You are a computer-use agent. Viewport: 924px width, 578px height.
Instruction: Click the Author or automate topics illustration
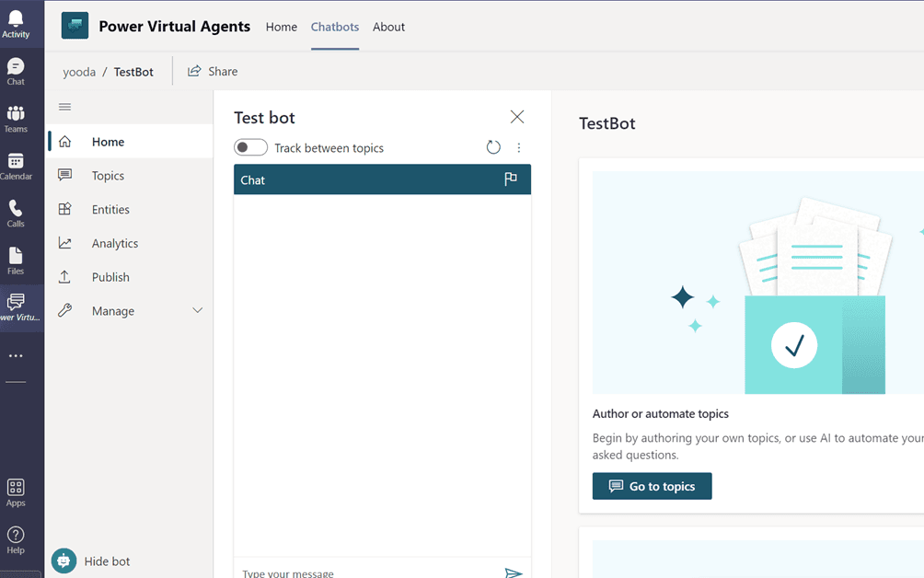tap(757, 283)
